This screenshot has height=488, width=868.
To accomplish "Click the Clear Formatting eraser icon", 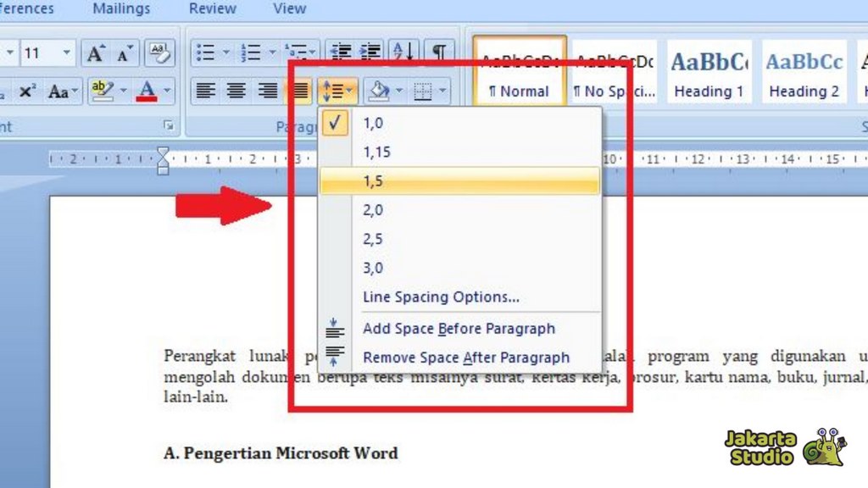I will pos(159,53).
